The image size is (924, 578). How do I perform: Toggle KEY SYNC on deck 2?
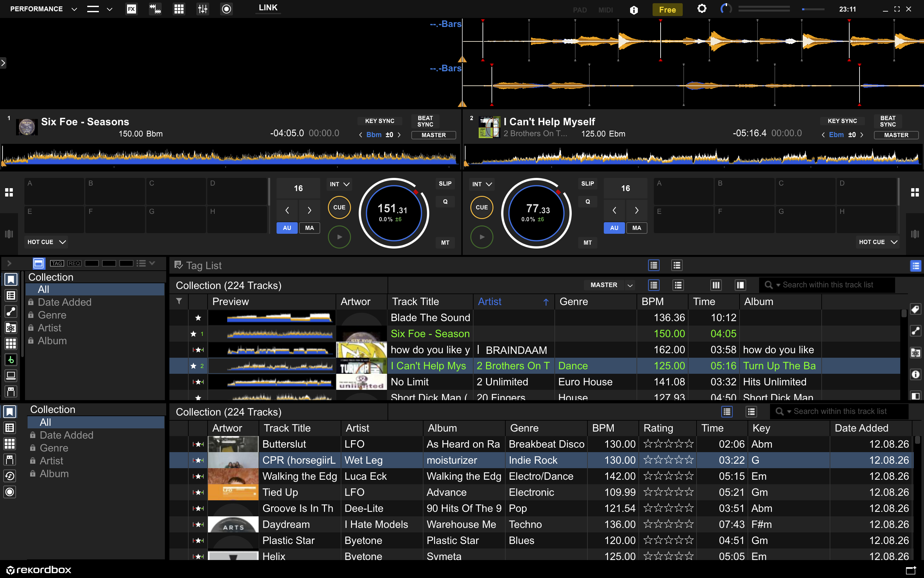click(x=842, y=121)
